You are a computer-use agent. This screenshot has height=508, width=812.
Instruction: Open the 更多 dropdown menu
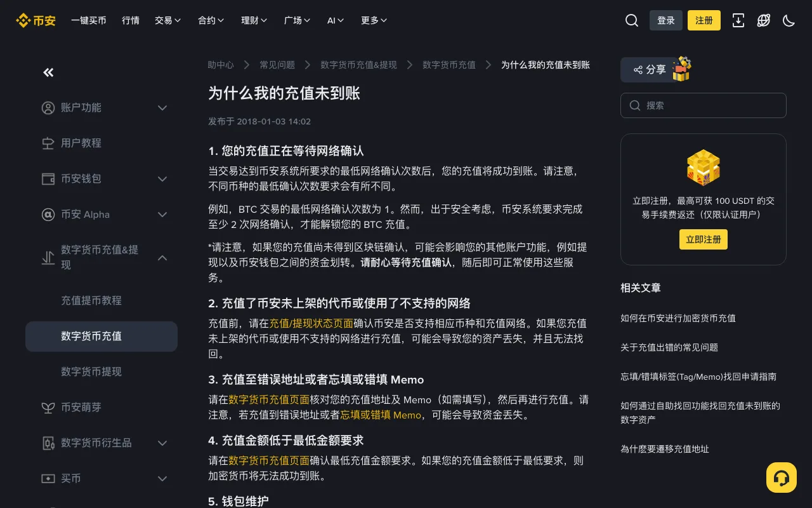374,20
